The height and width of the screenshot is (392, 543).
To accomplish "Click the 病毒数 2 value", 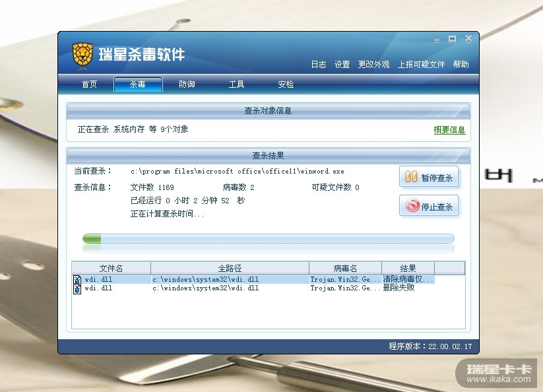I will pyautogui.click(x=238, y=187).
